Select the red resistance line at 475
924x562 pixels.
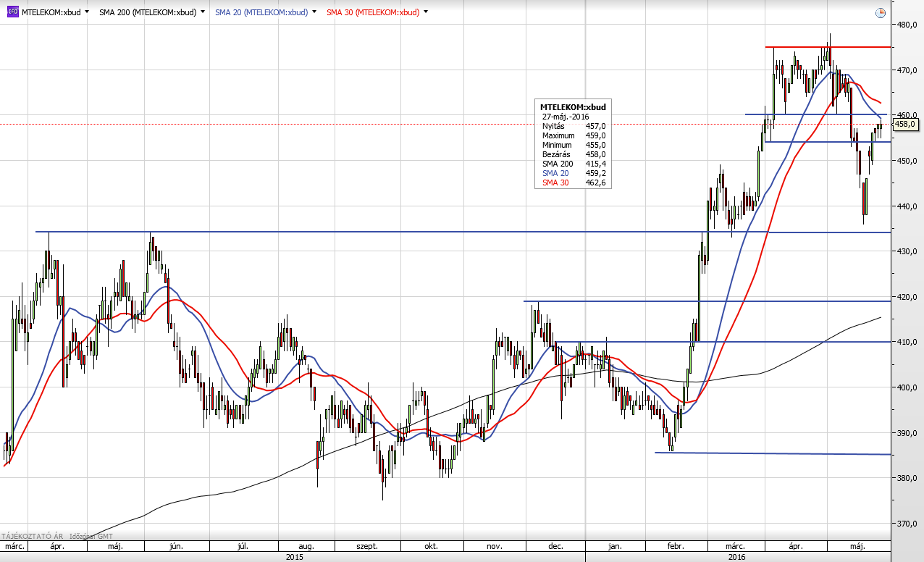[828, 47]
